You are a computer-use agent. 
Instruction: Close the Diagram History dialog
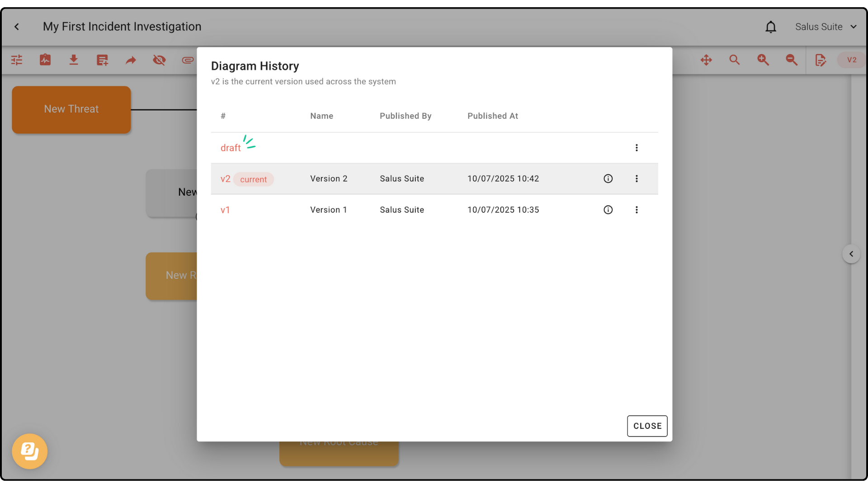(647, 426)
